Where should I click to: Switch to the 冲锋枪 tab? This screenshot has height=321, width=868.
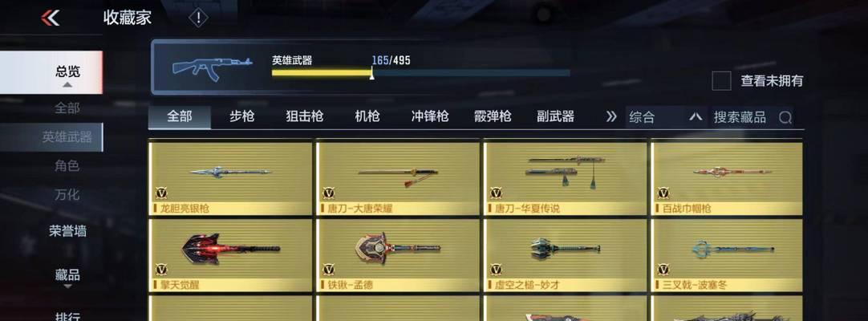pyautogui.click(x=430, y=117)
